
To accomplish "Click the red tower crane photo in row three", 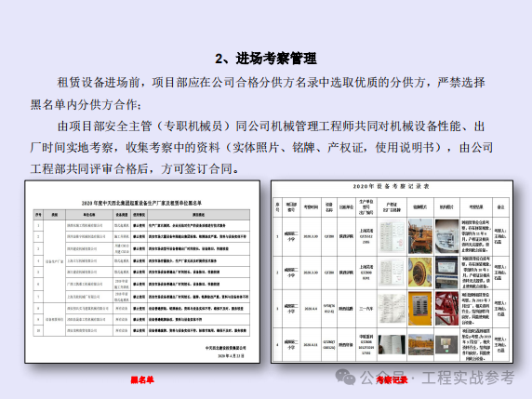I will (x=446, y=309).
